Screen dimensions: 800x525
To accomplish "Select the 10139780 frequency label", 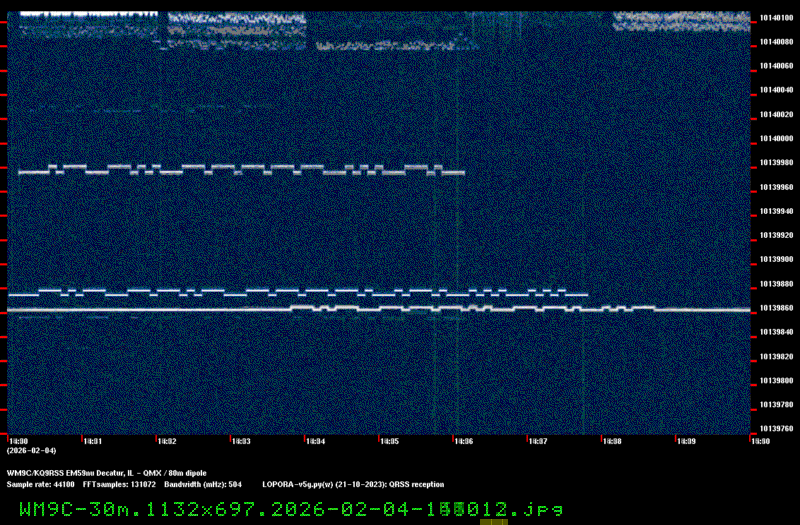I will 776,405.
